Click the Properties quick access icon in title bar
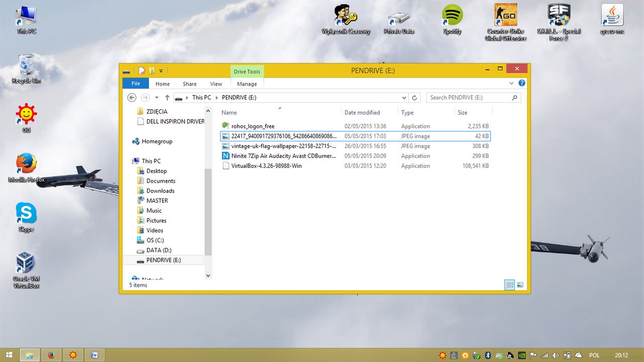The width and height of the screenshot is (644, 362). (x=142, y=71)
